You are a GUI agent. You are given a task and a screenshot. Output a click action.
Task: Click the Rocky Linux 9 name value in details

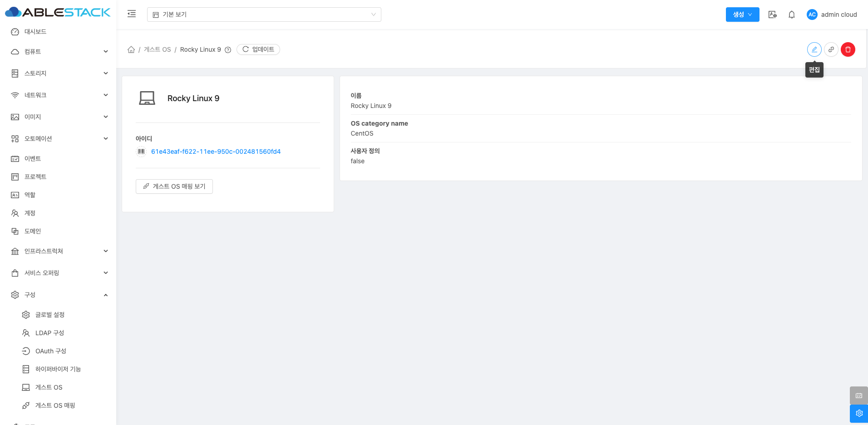coord(371,106)
